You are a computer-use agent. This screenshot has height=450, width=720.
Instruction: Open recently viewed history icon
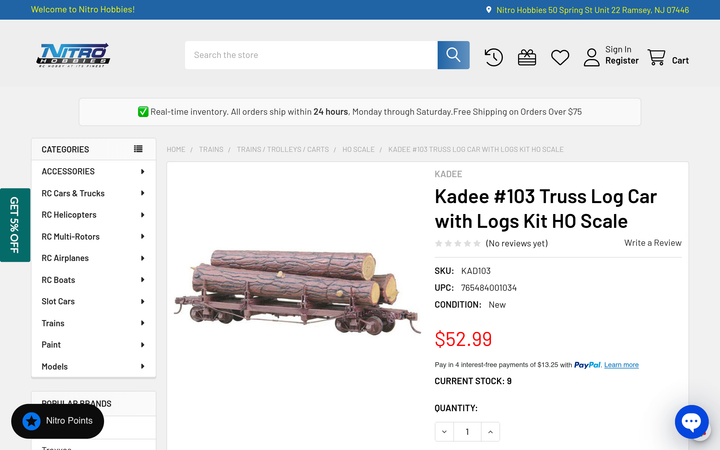click(x=494, y=57)
